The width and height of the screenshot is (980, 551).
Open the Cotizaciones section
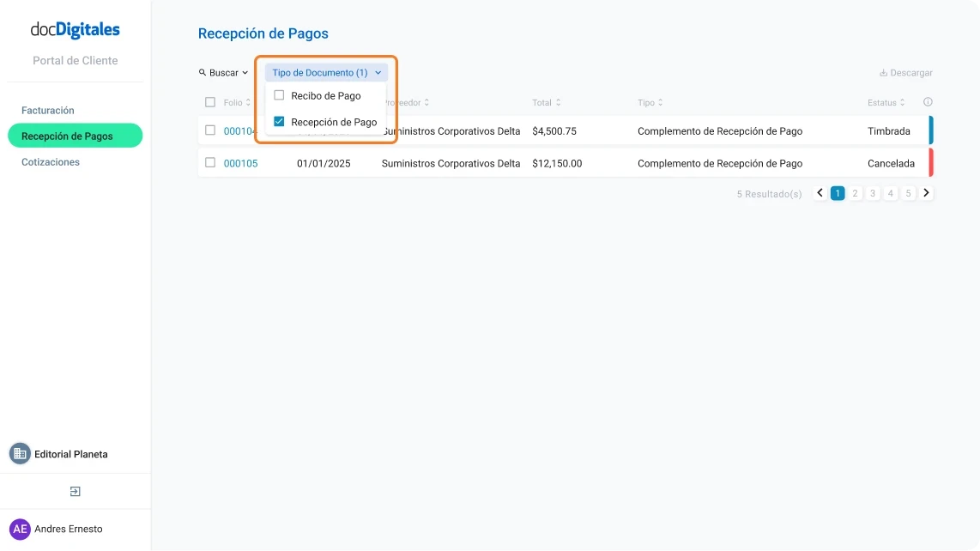click(50, 161)
